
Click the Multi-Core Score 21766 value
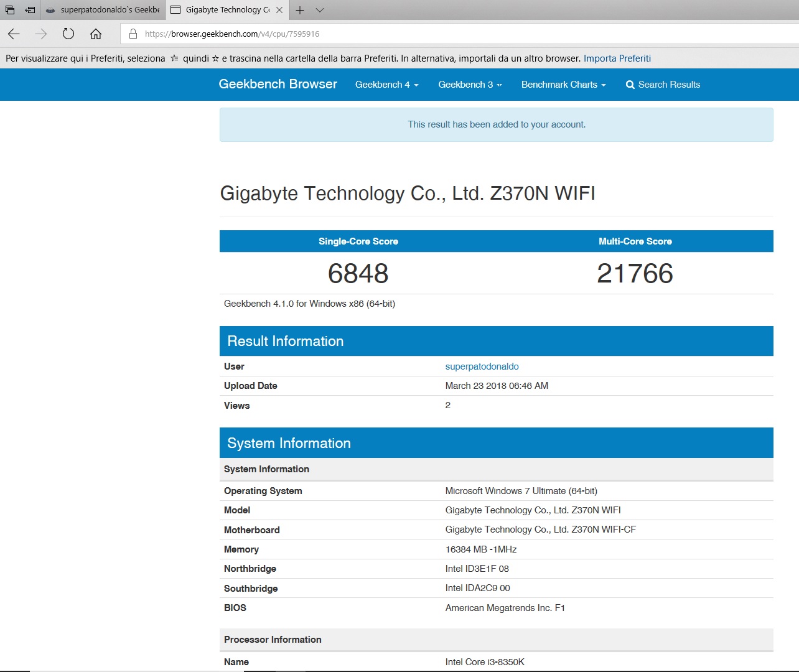(x=635, y=273)
